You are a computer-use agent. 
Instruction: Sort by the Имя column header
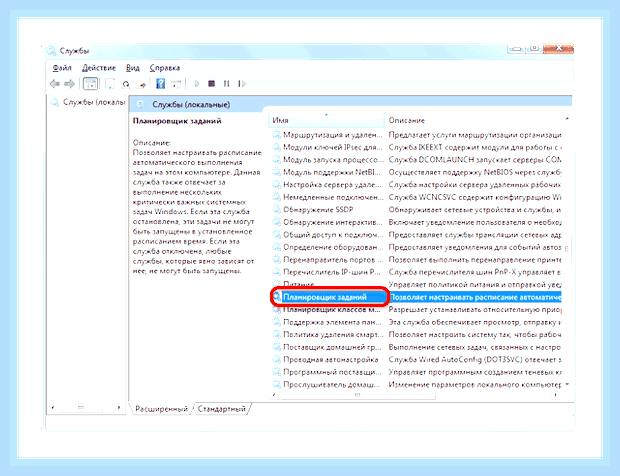pyautogui.click(x=326, y=120)
